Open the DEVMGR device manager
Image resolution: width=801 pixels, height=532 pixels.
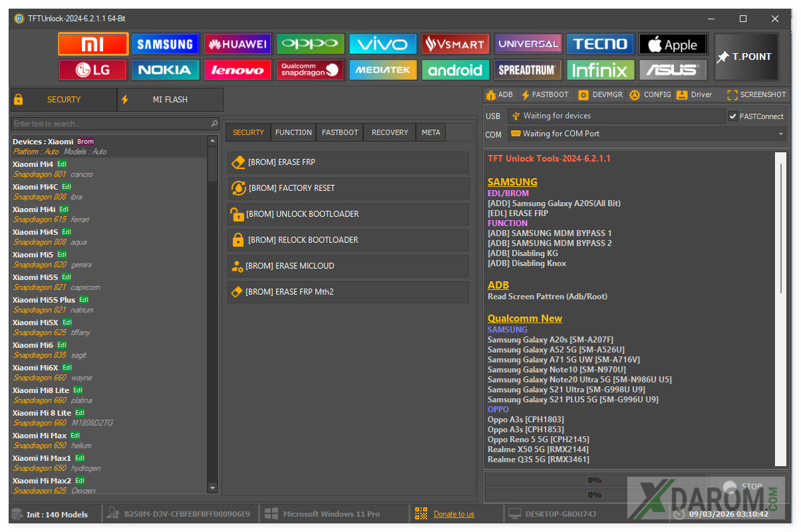coord(600,95)
